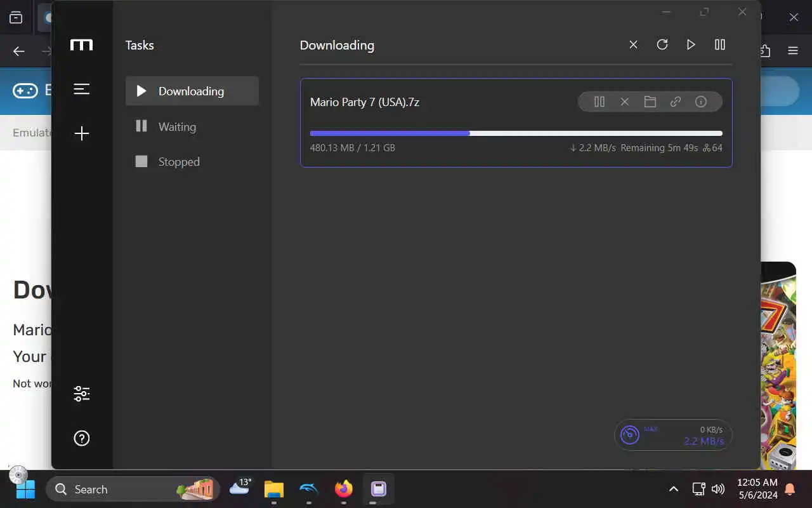This screenshot has height=508, width=812.
Task: Add a new download task with the plus icon
Action: pos(82,133)
